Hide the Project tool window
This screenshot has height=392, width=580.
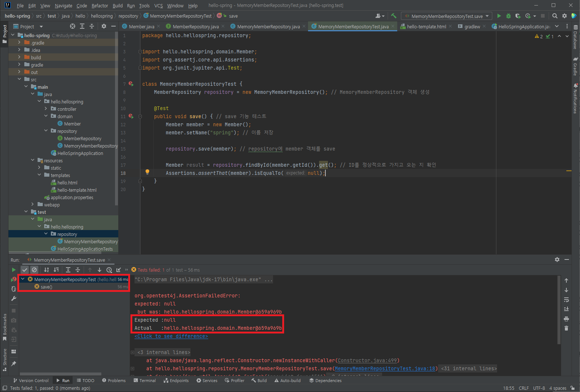pos(113,26)
